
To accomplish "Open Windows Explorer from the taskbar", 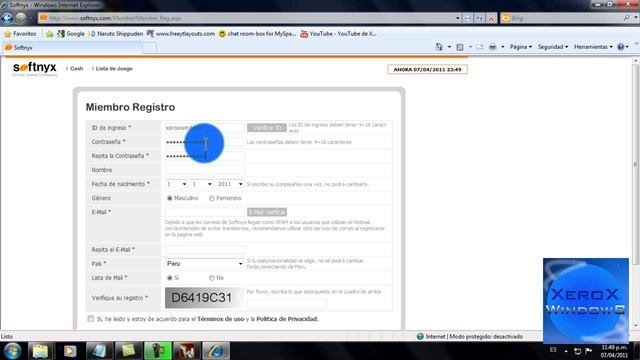I will (40, 351).
